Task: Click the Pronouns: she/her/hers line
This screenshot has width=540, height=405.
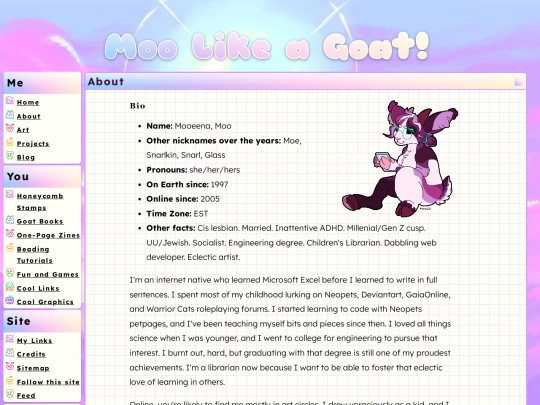Action: (x=193, y=170)
